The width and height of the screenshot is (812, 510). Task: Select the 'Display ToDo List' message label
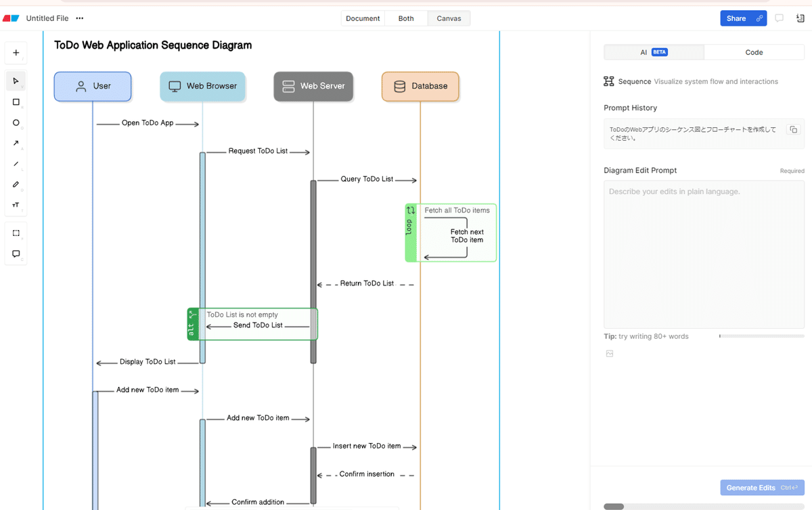(x=148, y=362)
